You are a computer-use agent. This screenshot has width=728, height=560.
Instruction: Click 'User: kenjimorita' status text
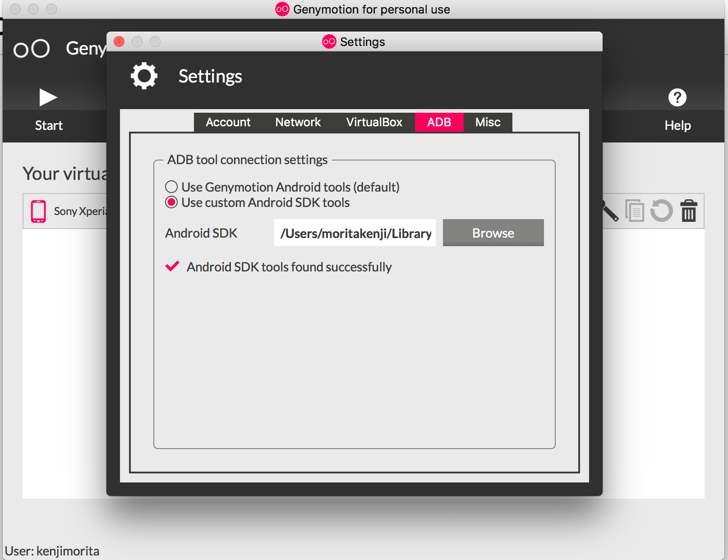pos(52,551)
